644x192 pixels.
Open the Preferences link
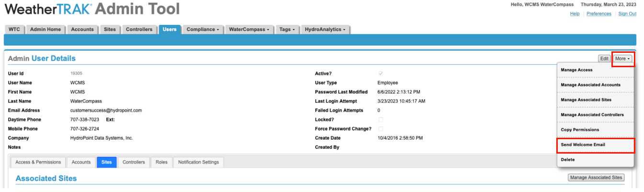(599, 14)
